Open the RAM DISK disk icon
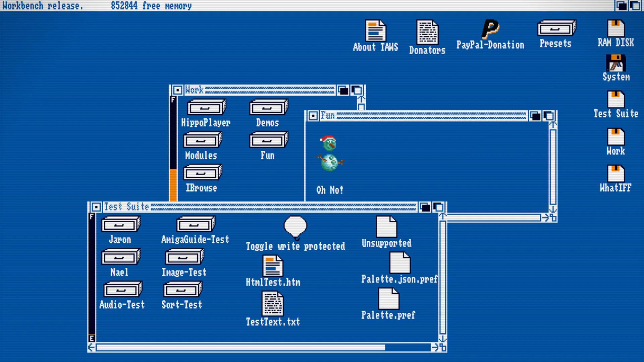Image resolution: width=644 pixels, height=362 pixels. tap(615, 28)
